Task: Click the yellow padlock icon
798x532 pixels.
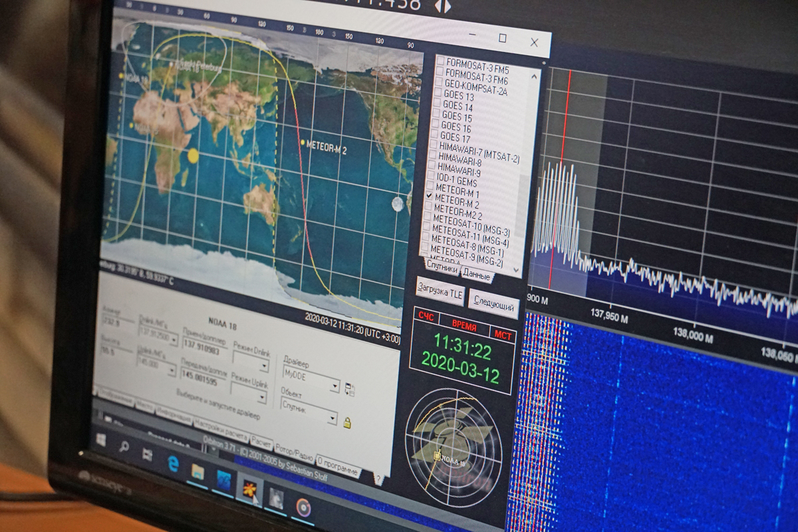Action: (347, 422)
